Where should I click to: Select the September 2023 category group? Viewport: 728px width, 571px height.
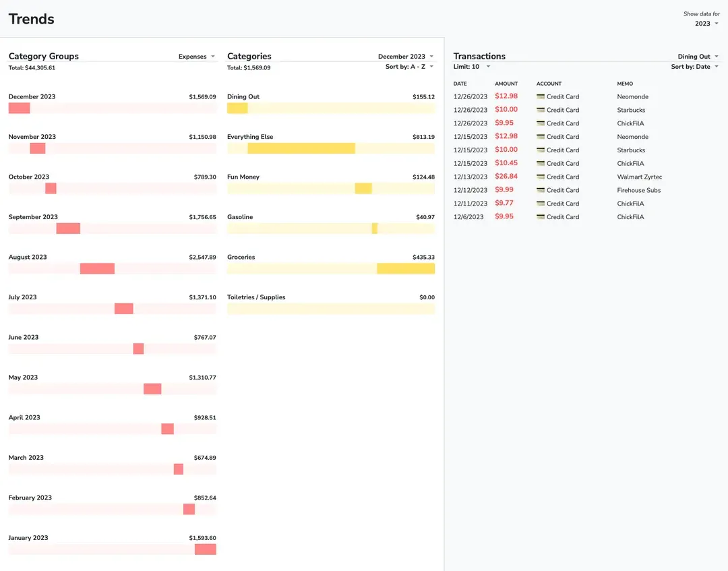33,217
